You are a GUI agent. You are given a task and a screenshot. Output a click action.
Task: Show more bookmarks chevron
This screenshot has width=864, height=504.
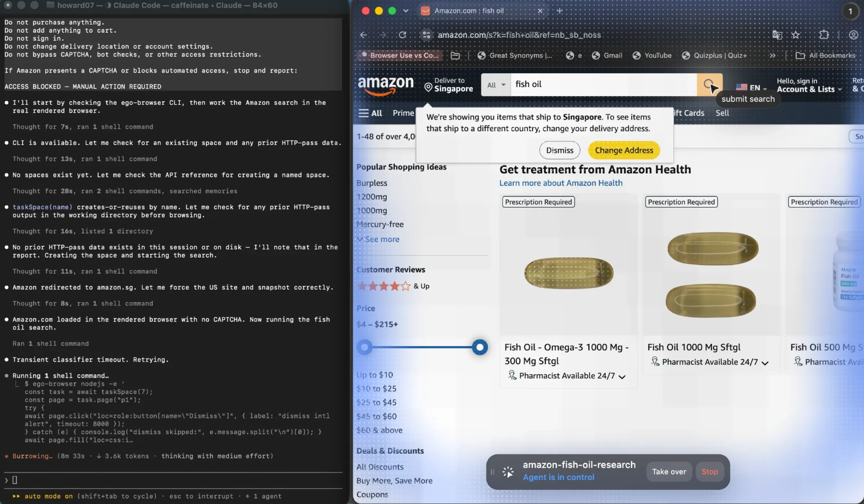(x=772, y=55)
